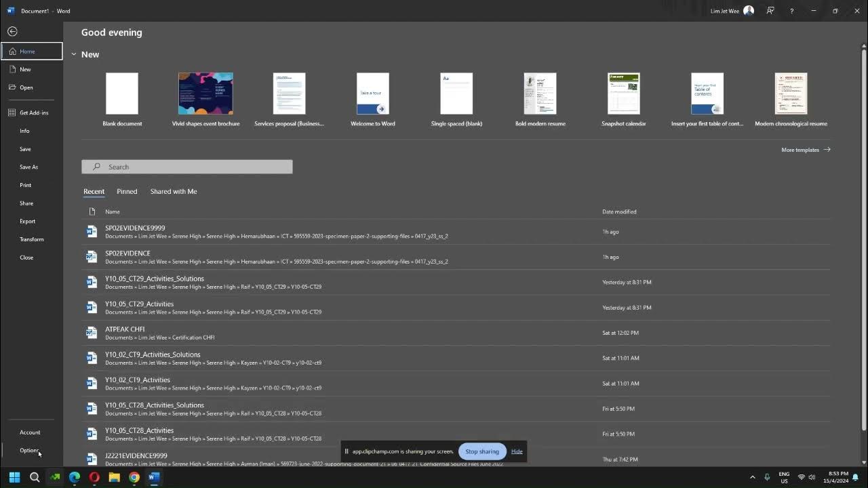Viewport: 868px width, 488px height.
Task: Sort by the Name column header
Action: (113, 211)
